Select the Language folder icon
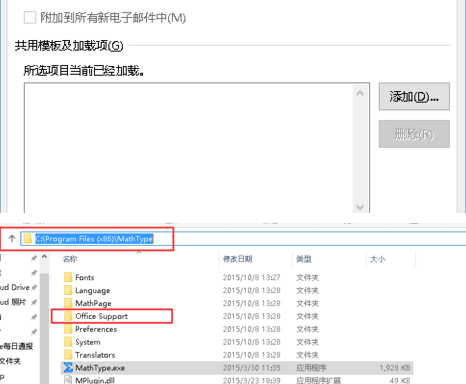 pos(68,290)
